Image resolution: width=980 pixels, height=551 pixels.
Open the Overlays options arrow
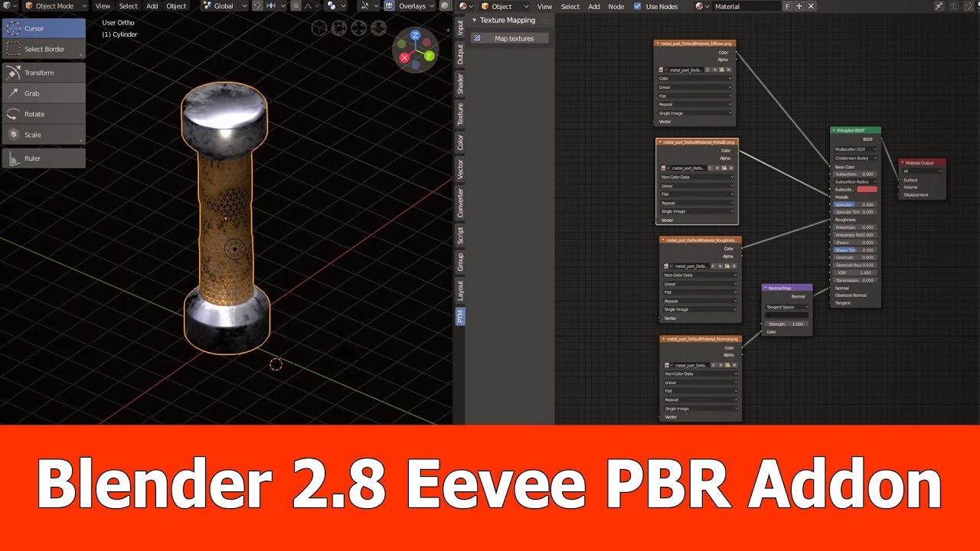[x=431, y=6]
